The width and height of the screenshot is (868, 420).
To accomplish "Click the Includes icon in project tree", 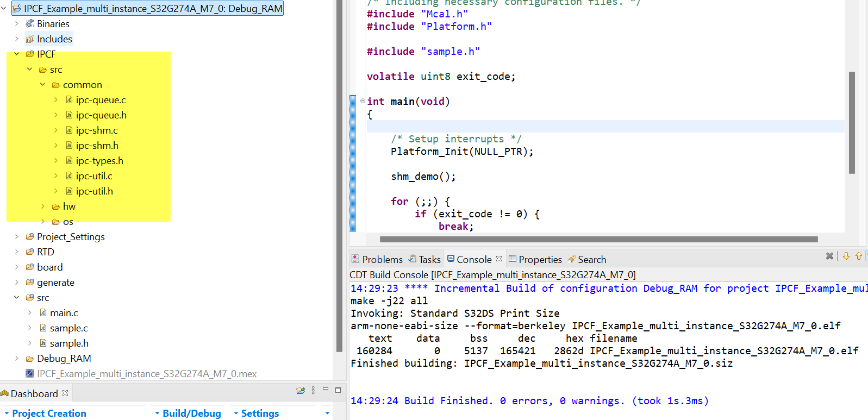I will [30, 39].
